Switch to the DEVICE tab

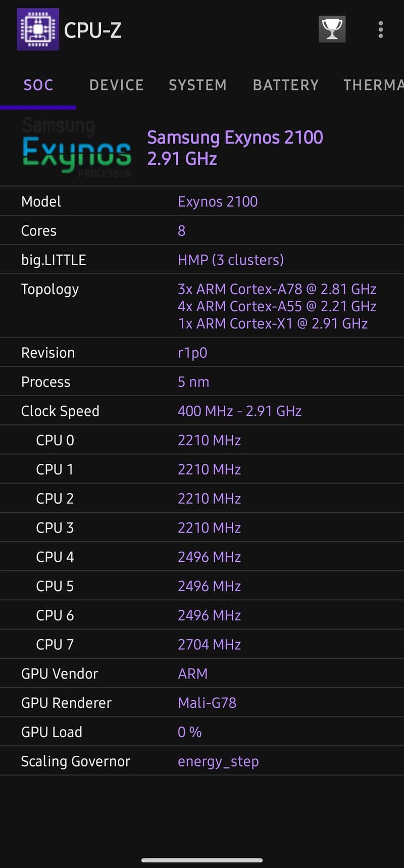(117, 85)
